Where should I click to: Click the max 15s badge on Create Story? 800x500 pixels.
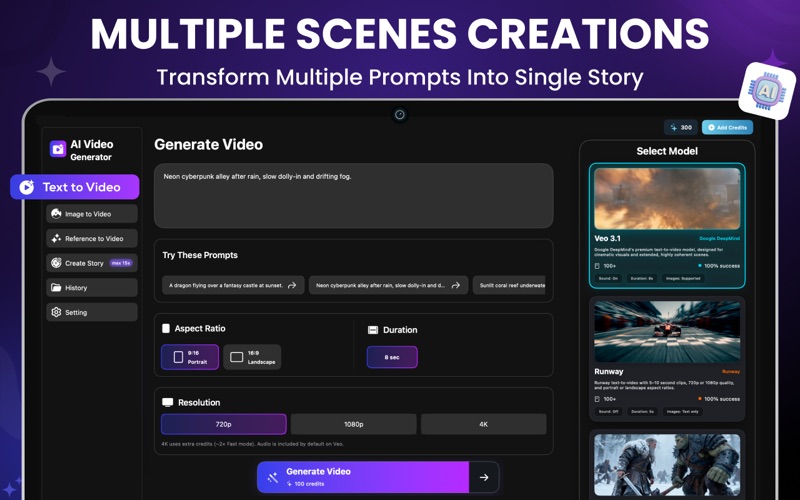(x=121, y=263)
